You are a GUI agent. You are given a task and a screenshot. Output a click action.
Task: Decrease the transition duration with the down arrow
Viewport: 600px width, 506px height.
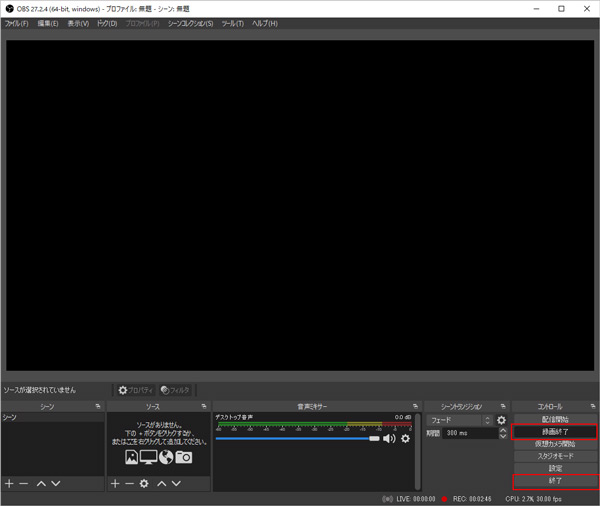click(503, 436)
